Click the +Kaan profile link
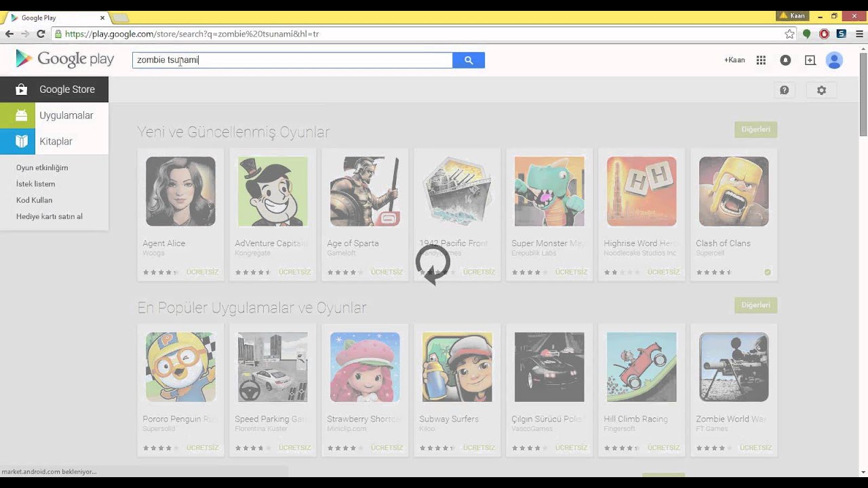 (734, 60)
